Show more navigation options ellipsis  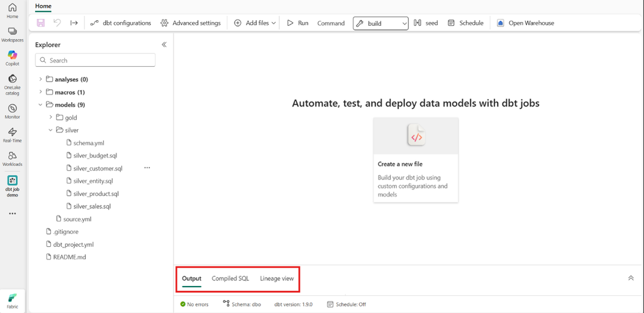13,213
